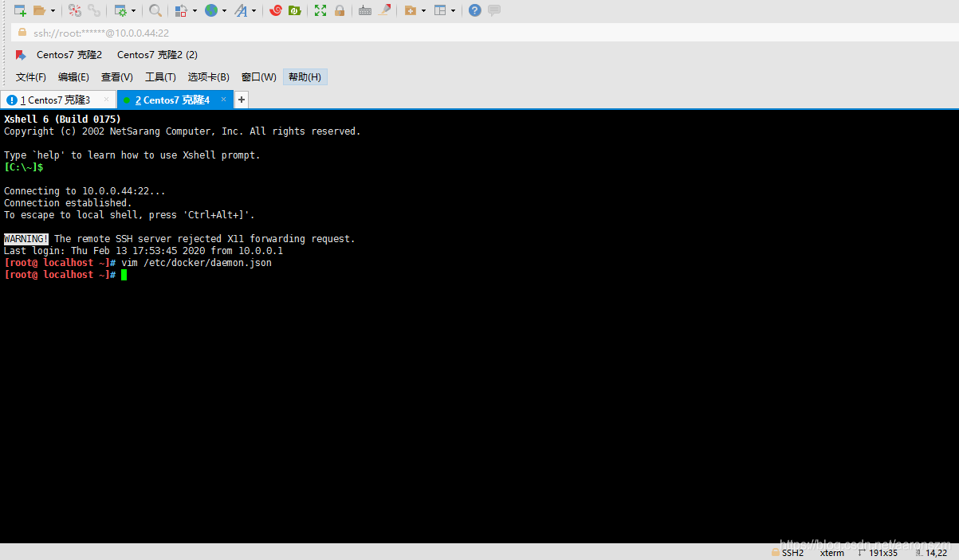The image size is (959, 560).
Task: Expand the Open session dropdown arrow
Action: tap(53, 11)
